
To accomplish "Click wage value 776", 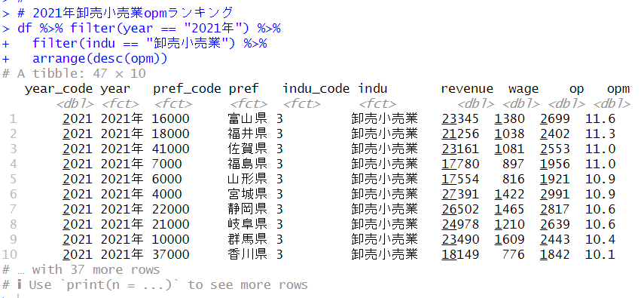I will coord(514,254).
